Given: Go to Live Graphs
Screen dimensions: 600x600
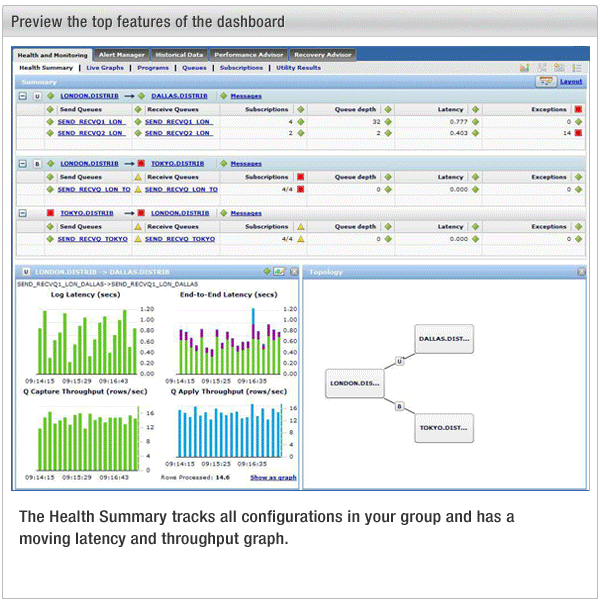Looking at the screenshot, I should [x=105, y=68].
